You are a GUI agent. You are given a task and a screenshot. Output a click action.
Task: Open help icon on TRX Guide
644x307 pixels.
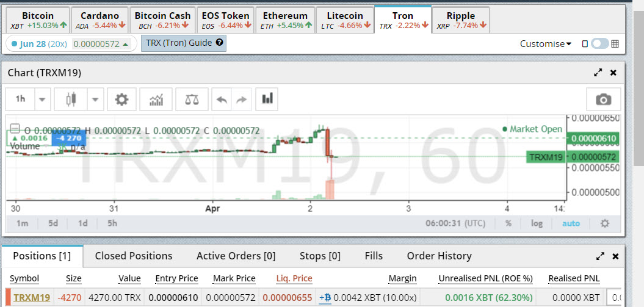point(219,42)
